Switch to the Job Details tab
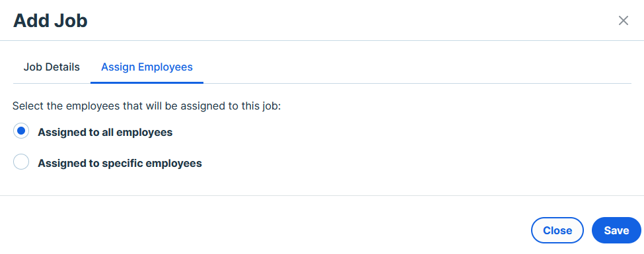 pyautogui.click(x=52, y=67)
